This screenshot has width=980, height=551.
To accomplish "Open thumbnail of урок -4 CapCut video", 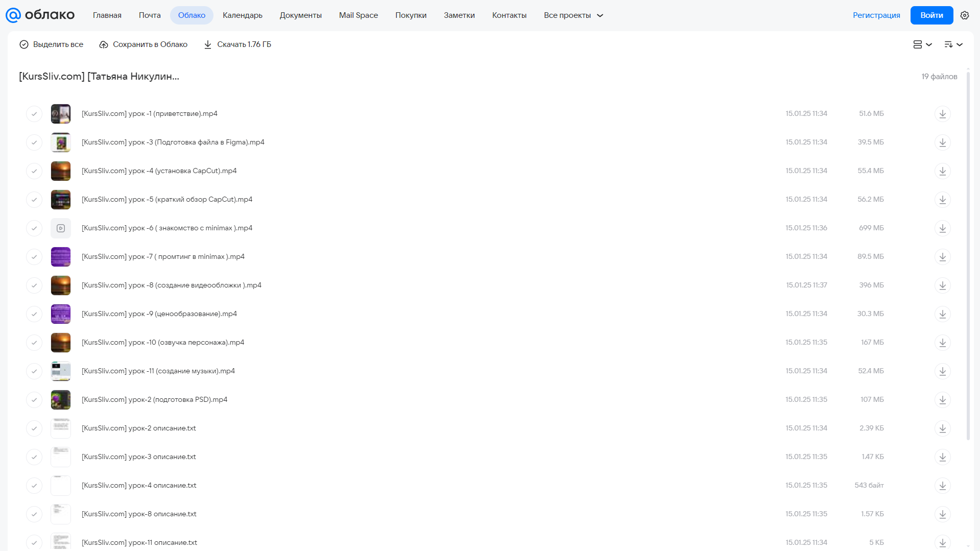I will point(61,171).
